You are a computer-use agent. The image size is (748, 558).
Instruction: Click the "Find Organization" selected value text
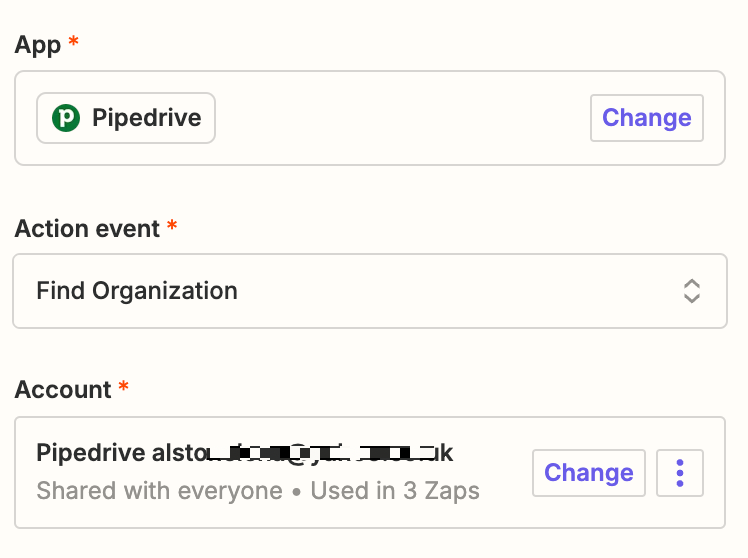[x=137, y=291]
